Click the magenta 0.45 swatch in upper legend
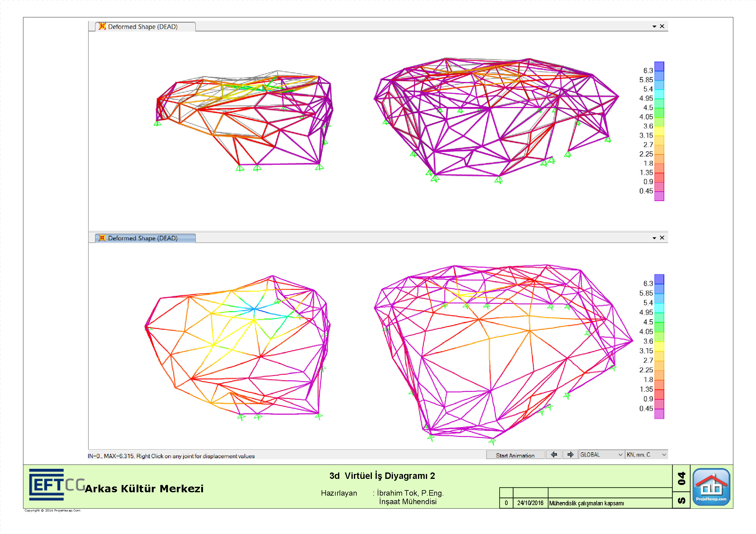This screenshot has width=756, height=534. coord(659,196)
